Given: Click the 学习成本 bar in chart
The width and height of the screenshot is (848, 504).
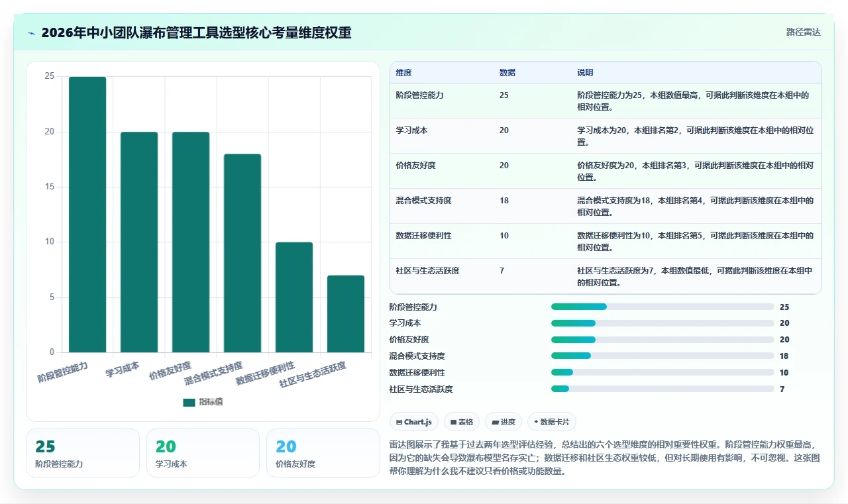Looking at the screenshot, I should pyautogui.click(x=139, y=242).
